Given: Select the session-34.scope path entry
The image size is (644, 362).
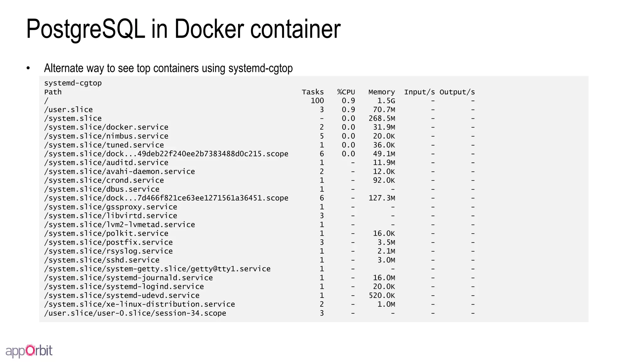Looking at the screenshot, I should (135, 313).
